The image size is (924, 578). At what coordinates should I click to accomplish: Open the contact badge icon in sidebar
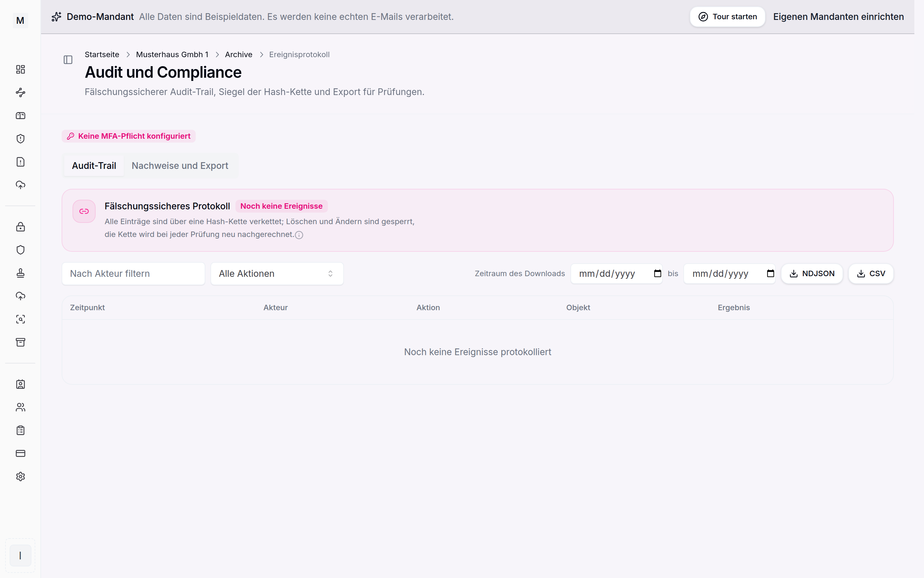pos(20,384)
